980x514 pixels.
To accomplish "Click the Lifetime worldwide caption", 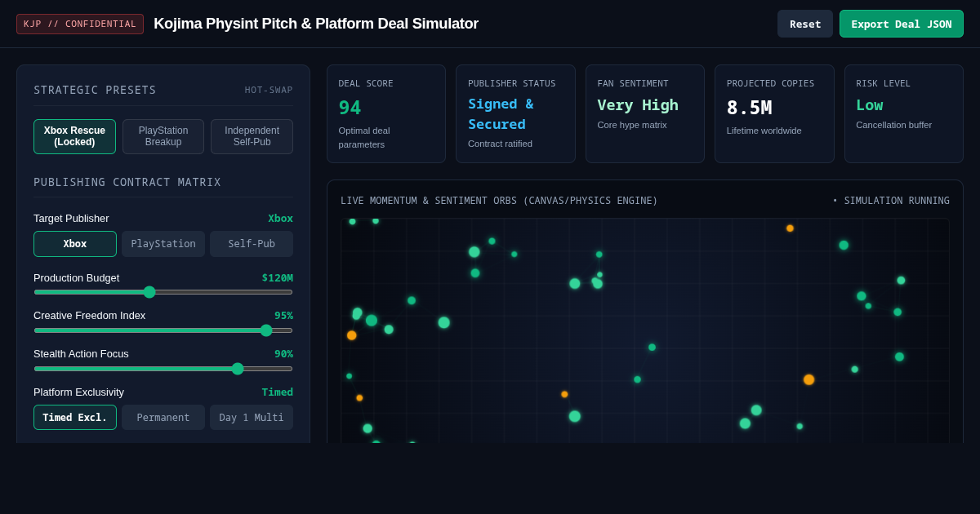I will [764, 131].
